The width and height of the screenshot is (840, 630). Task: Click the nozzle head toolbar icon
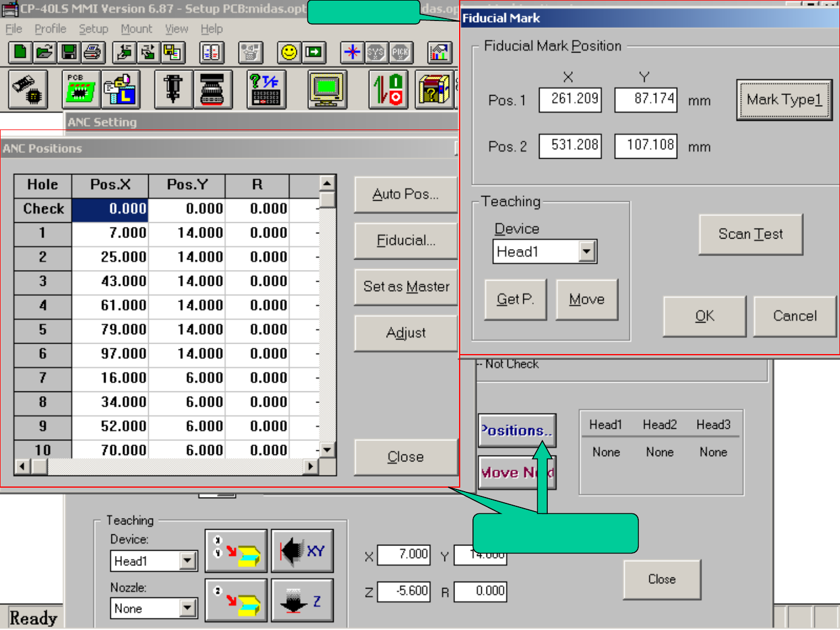[173, 89]
